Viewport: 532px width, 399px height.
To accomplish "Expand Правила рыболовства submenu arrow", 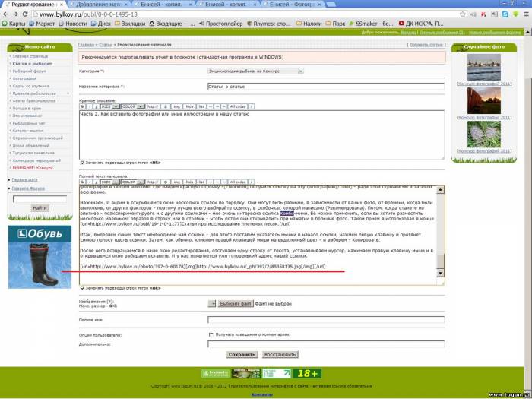I will [68, 93].
